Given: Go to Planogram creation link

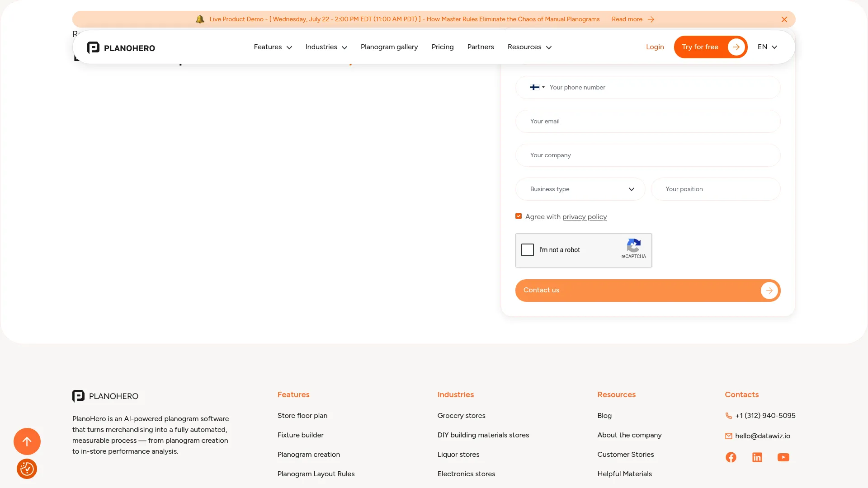Looking at the screenshot, I should tap(309, 455).
